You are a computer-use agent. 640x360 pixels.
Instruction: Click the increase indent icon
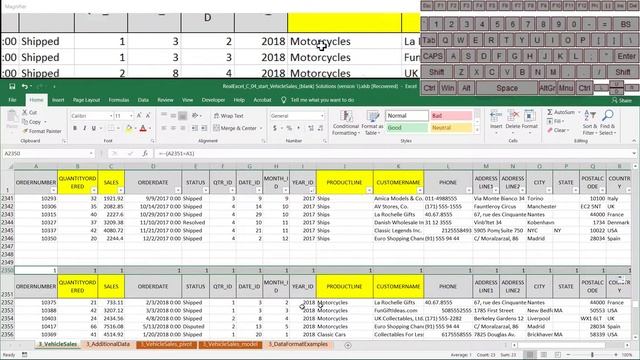(x=204, y=128)
